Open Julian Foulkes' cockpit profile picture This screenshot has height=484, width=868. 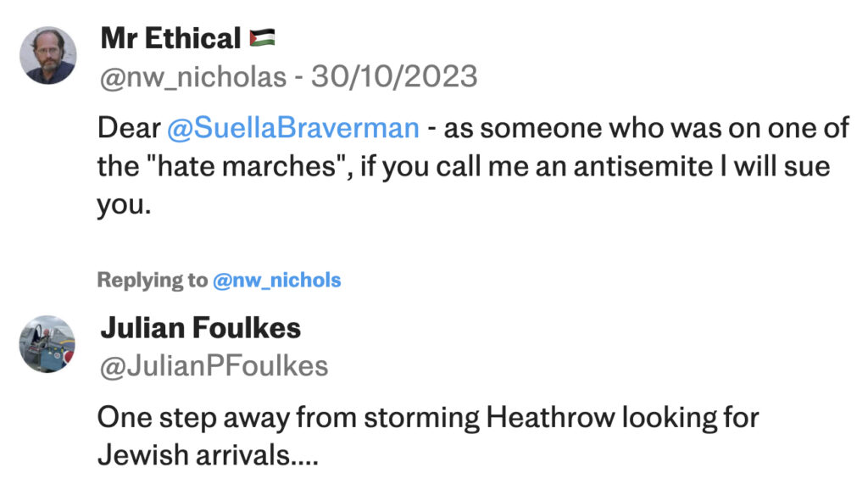tap(48, 344)
